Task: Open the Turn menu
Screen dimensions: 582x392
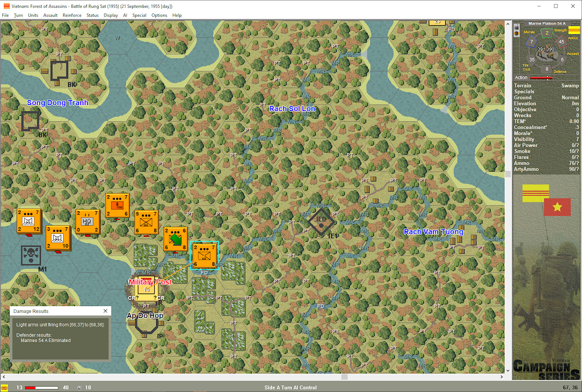Action: (18, 15)
